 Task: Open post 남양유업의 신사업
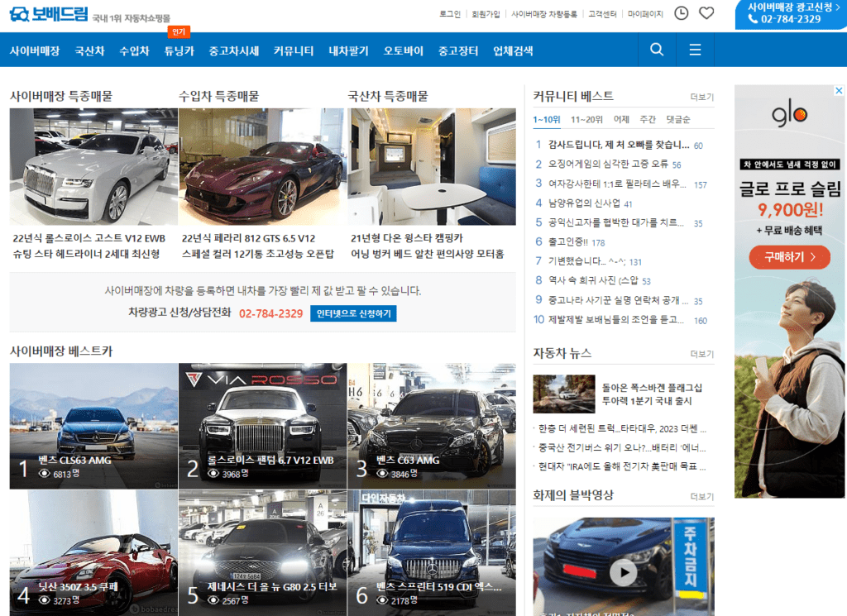584,203
